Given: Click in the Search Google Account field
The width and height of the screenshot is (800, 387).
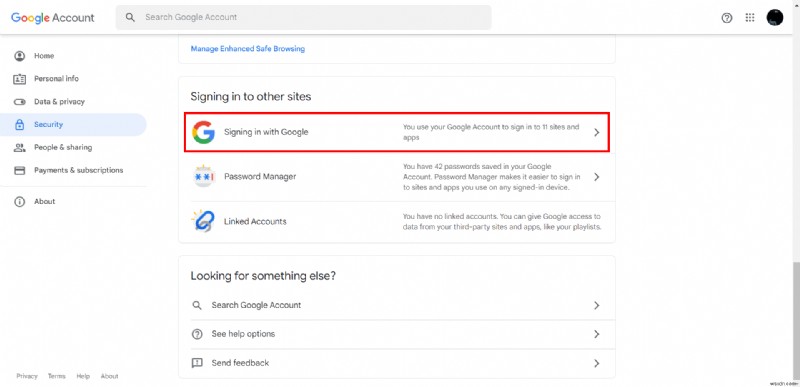Looking at the screenshot, I should [x=304, y=17].
